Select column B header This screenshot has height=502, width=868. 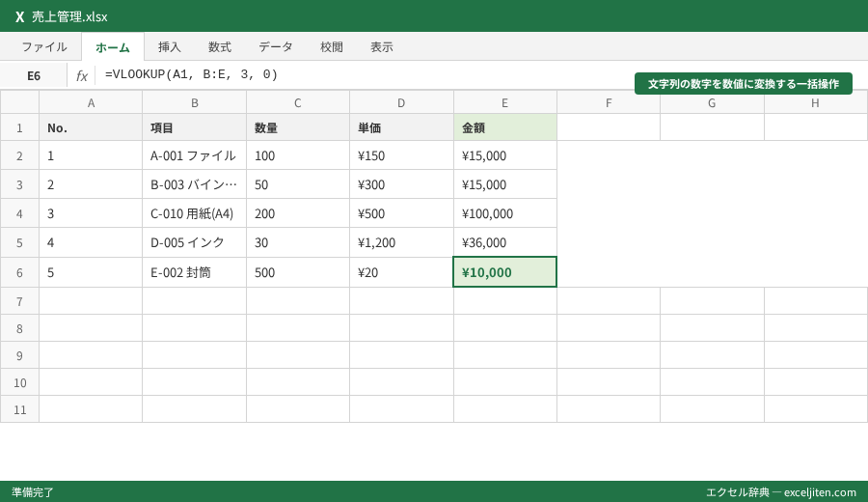[194, 102]
